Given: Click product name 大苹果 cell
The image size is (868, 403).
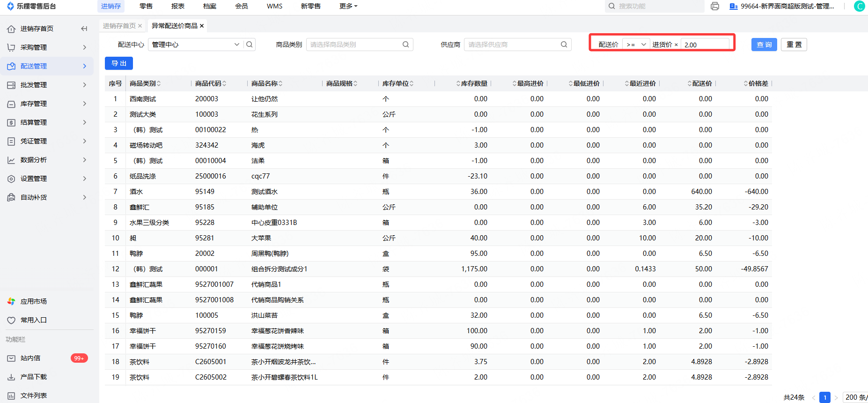Looking at the screenshot, I should [261, 238].
